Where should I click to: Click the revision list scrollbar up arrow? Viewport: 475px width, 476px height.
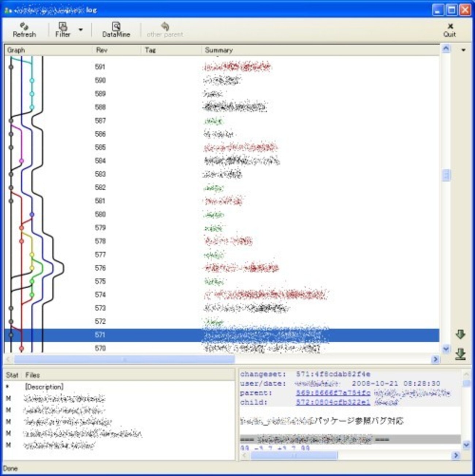click(x=446, y=49)
